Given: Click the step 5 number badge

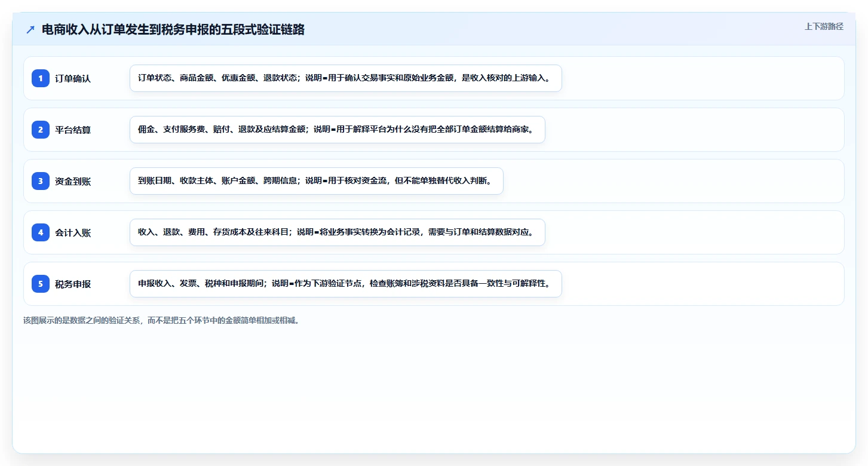Looking at the screenshot, I should (x=41, y=284).
